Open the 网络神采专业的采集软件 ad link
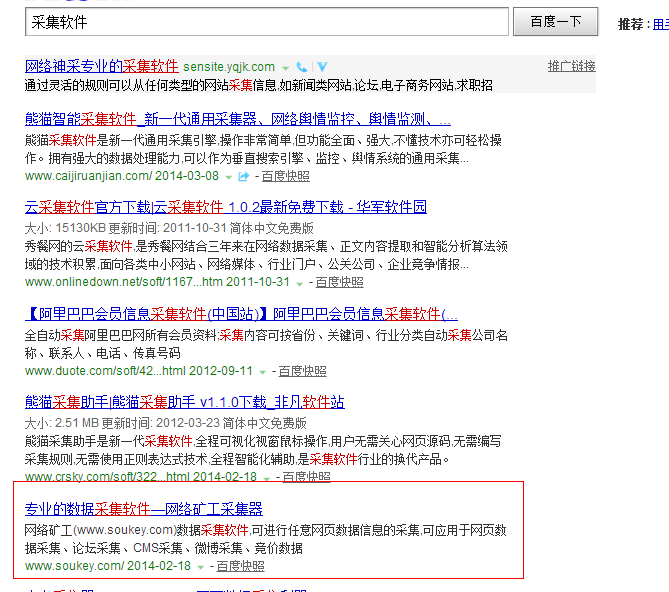This screenshot has height=592, width=669. pos(102,67)
